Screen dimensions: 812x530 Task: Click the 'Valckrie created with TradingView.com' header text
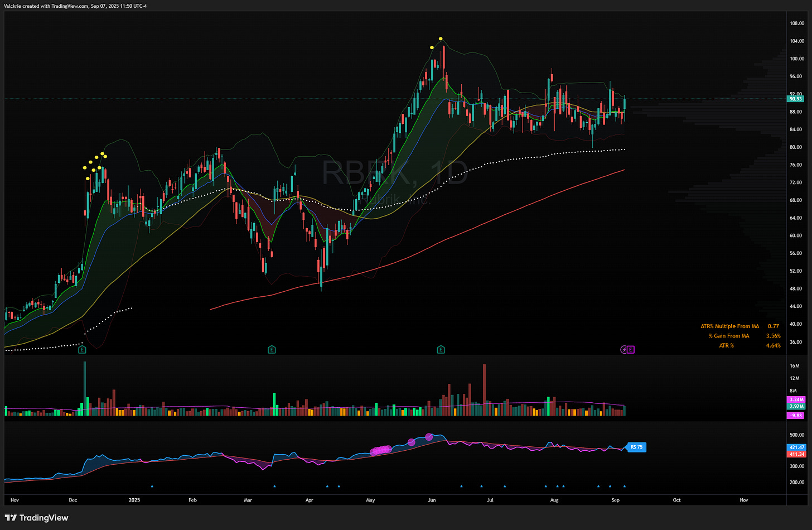tap(46, 6)
